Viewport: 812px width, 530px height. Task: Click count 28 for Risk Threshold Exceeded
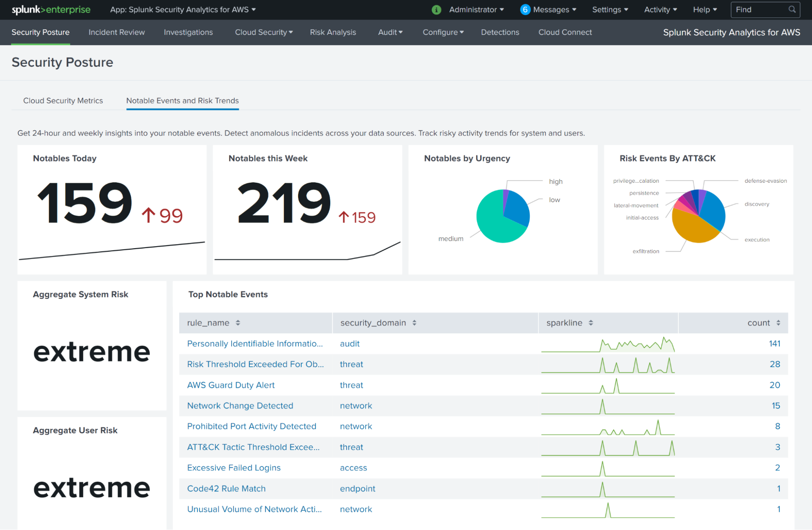(x=775, y=364)
